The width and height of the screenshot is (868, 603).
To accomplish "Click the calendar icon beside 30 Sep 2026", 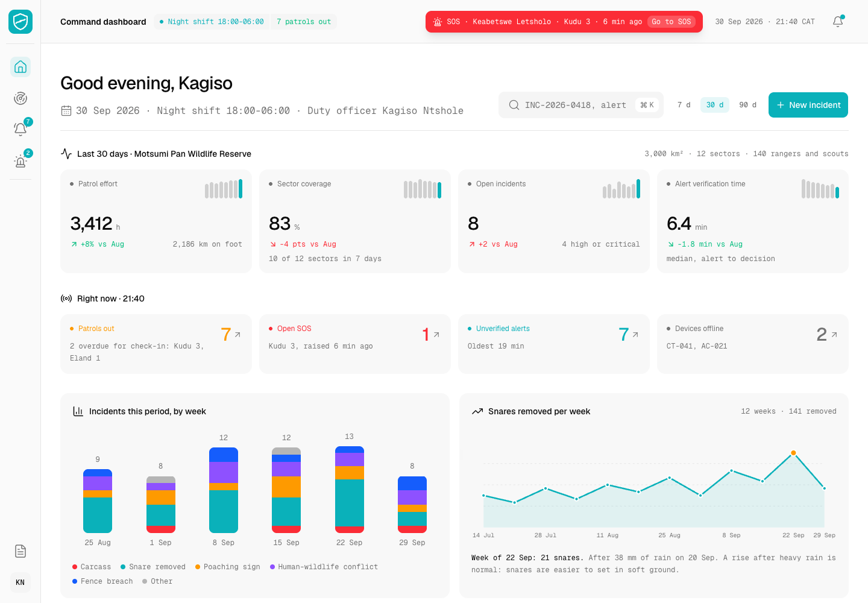I will click(66, 111).
